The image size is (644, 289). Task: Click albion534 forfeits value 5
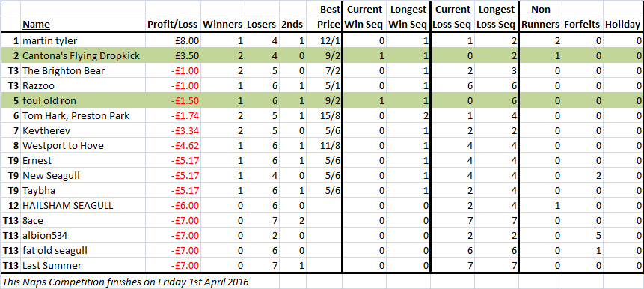[583, 235]
